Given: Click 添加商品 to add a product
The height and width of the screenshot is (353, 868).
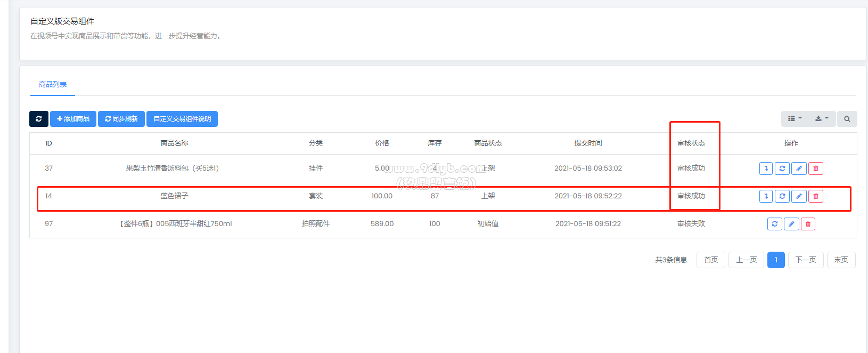Looking at the screenshot, I should click(73, 119).
